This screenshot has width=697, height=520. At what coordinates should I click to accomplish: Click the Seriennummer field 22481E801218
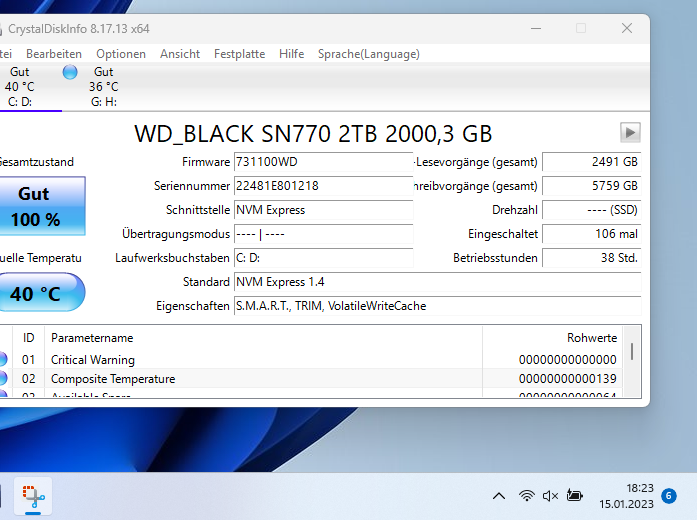click(x=324, y=186)
